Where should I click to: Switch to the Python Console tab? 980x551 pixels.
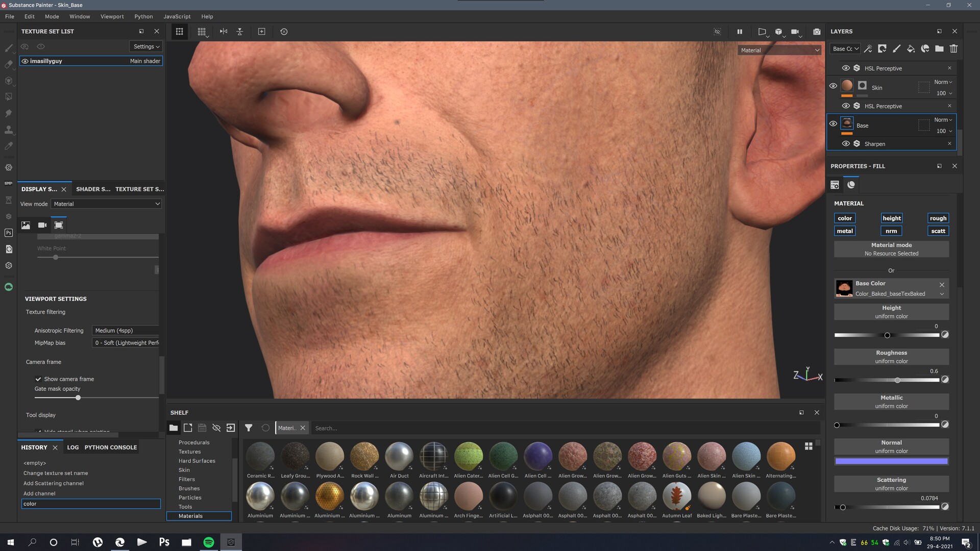click(110, 447)
